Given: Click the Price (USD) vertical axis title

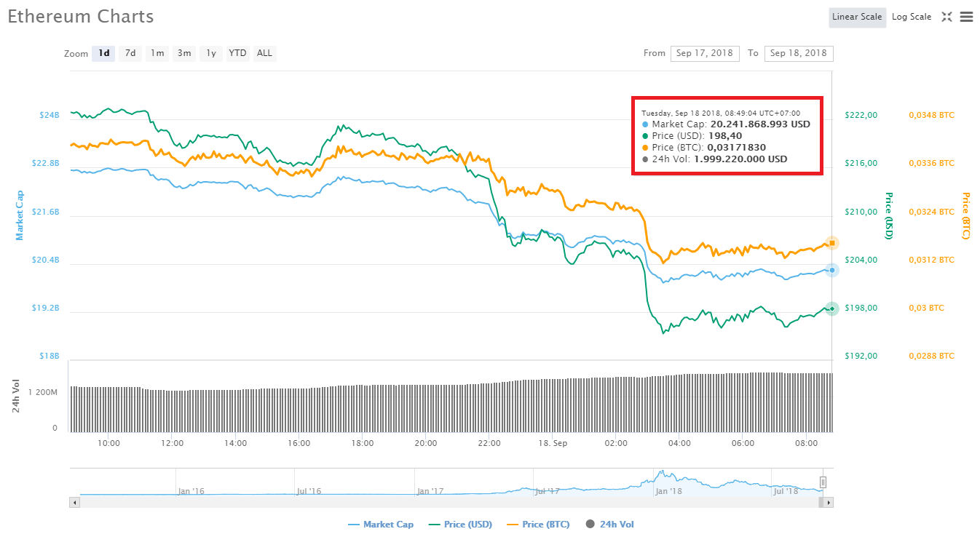Looking at the screenshot, I should 889,215.
